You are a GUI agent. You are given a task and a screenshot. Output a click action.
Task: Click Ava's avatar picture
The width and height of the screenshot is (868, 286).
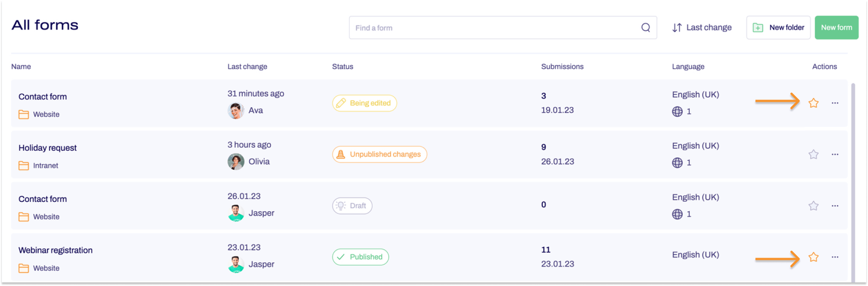tap(235, 111)
